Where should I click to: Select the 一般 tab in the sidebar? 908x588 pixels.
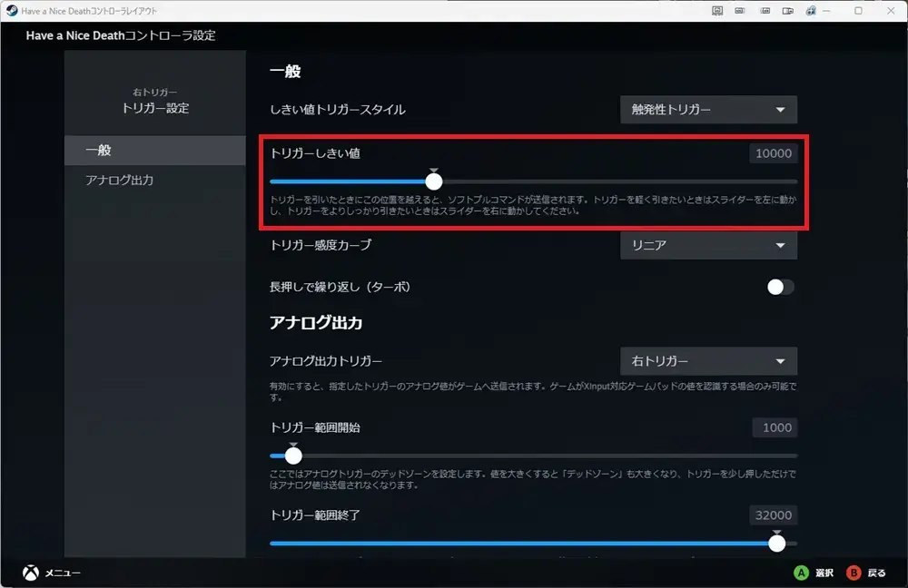pos(154,151)
